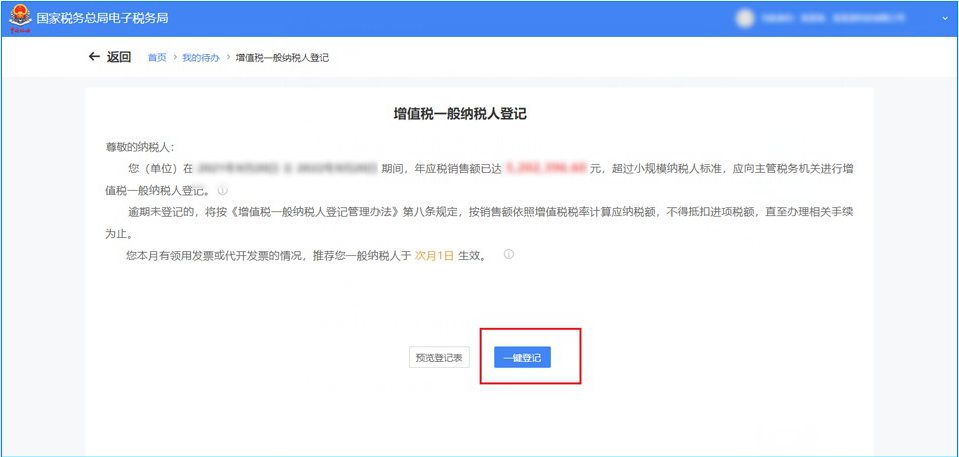Click the 返回 text label
Screen dimensions: 959x457
coord(119,57)
